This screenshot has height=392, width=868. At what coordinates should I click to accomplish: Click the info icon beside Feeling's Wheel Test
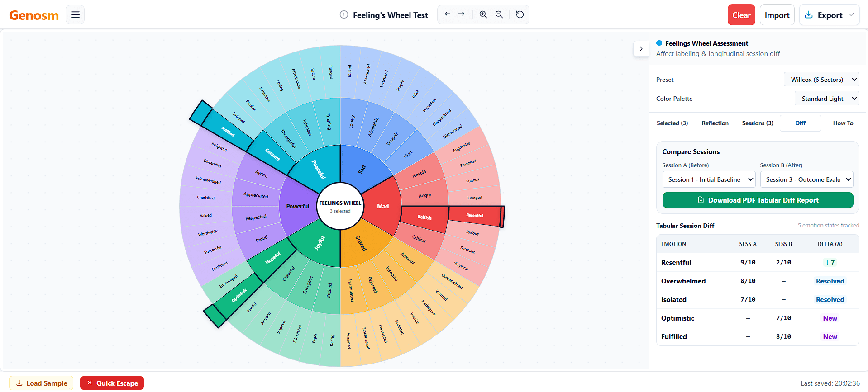(344, 15)
